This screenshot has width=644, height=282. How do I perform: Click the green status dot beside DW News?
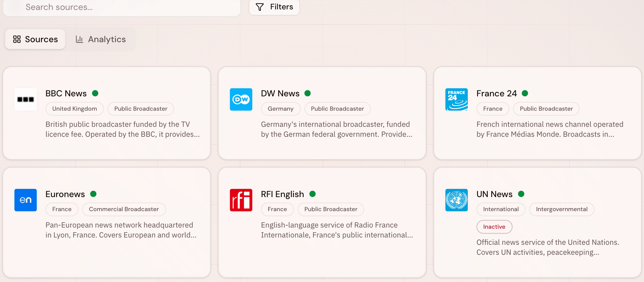307,93
